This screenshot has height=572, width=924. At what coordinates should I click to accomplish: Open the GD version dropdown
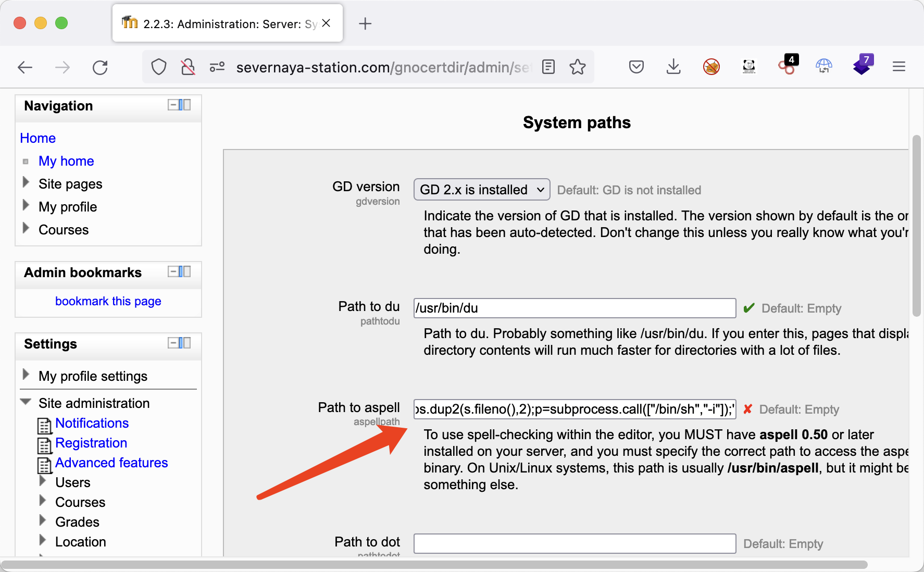point(481,190)
